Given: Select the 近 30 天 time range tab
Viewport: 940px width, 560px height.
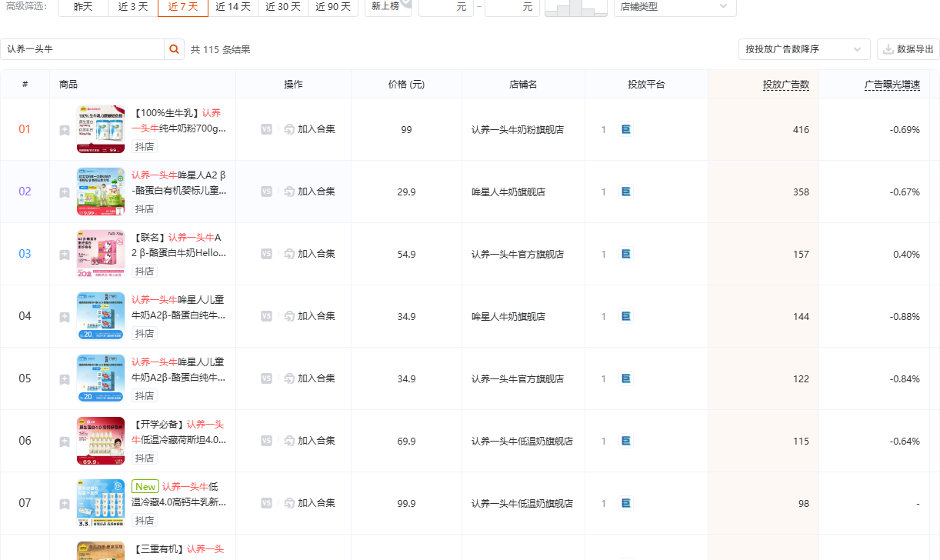Looking at the screenshot, I should pos(282,6).
